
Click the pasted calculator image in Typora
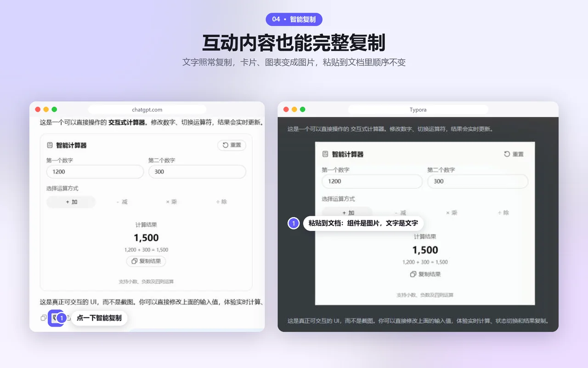425,223
